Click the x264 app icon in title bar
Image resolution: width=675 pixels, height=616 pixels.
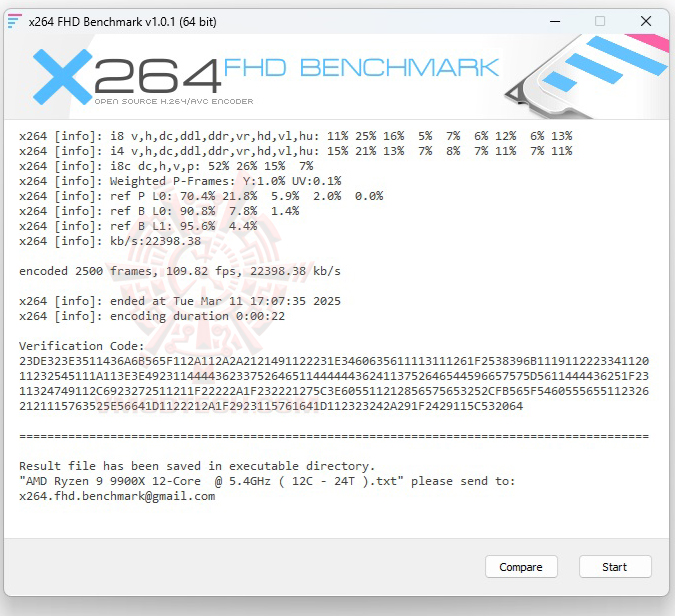tap(14, 21)
